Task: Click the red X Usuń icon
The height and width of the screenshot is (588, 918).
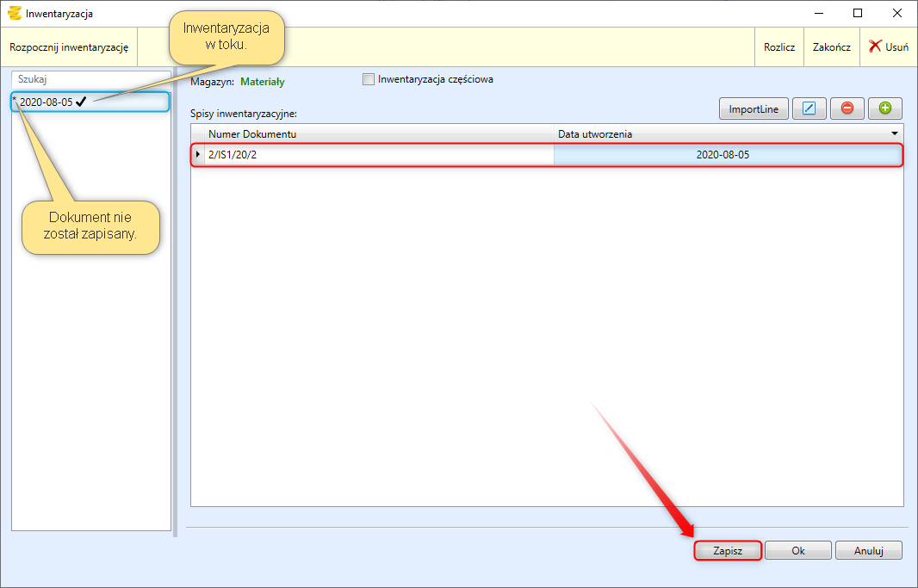Action: coord(875,46)
